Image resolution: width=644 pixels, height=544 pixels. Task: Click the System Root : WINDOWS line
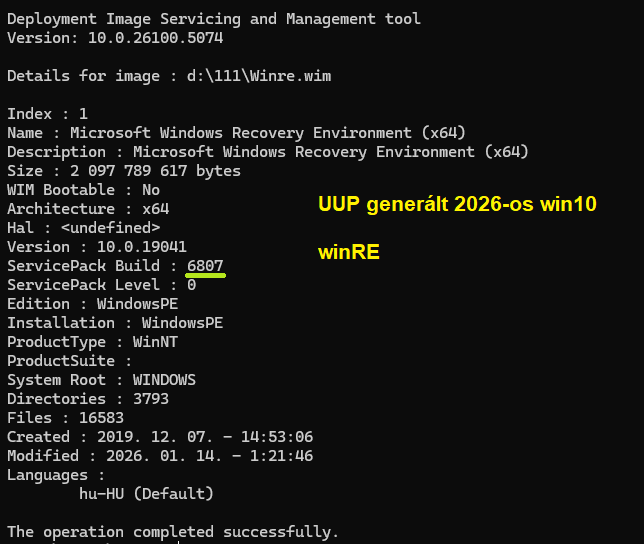[x=101, y=380]
